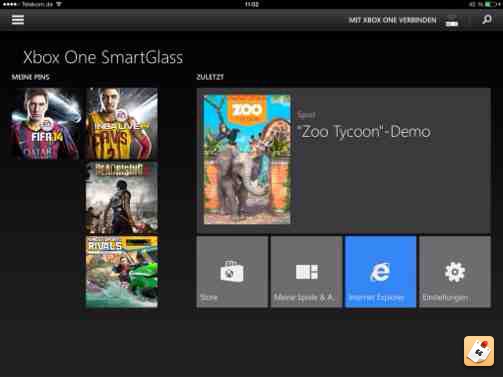Open the Dead Rising 3 pinned game
503x377 pixels.
pos(122,198)
